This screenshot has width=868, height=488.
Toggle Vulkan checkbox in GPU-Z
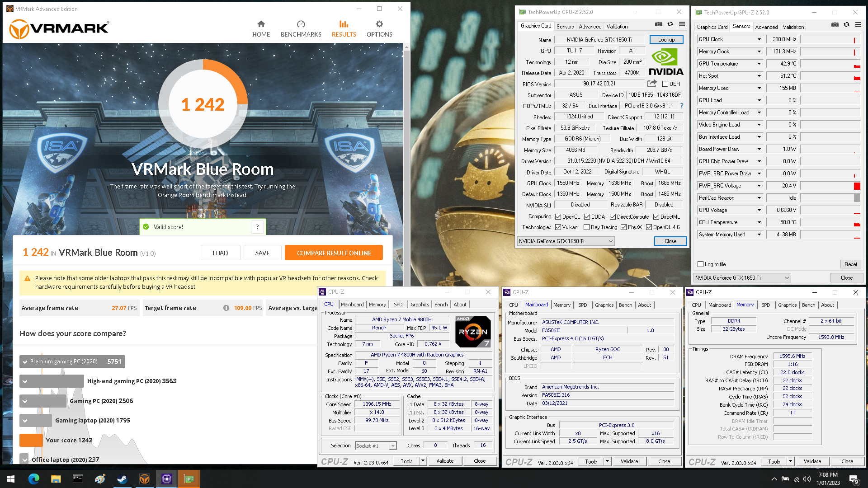click(x=558, y=227)
